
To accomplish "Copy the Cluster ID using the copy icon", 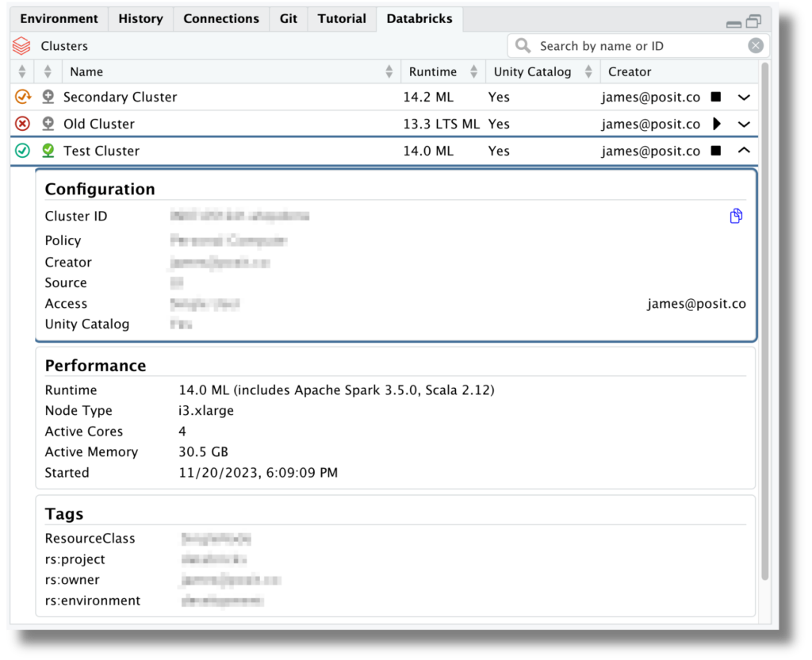I will click(x=736, y=216).
